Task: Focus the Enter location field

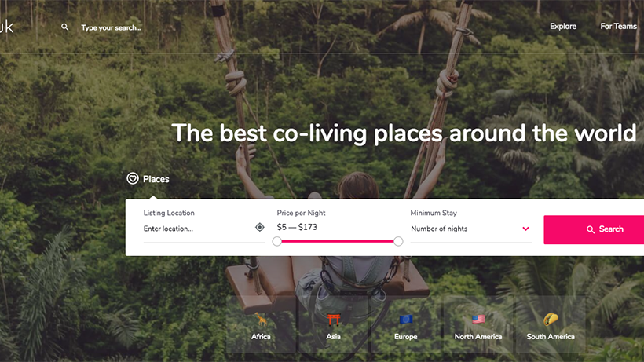Action: pos(198,229)
